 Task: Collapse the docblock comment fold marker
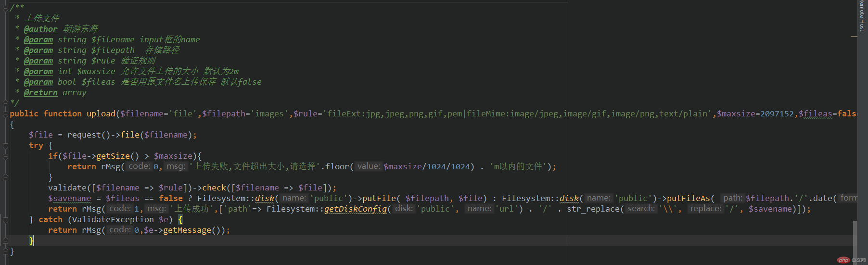point(5,8)
